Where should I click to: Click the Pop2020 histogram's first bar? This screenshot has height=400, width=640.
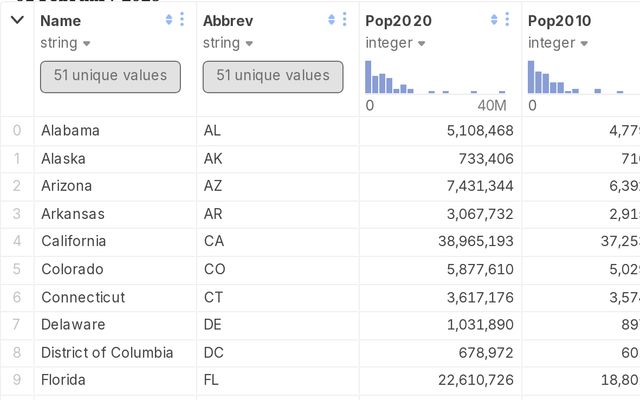[x=368, y=78]
